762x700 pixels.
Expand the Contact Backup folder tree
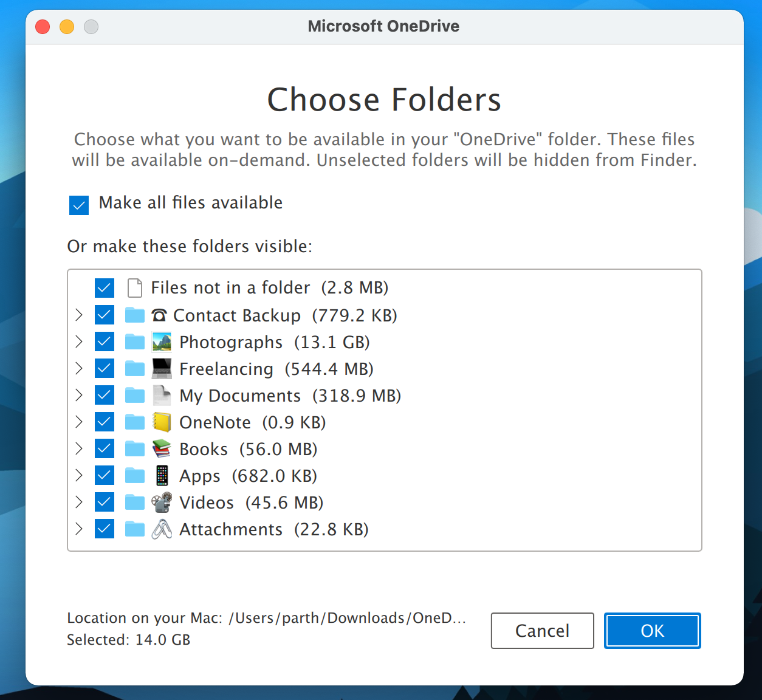78,315
